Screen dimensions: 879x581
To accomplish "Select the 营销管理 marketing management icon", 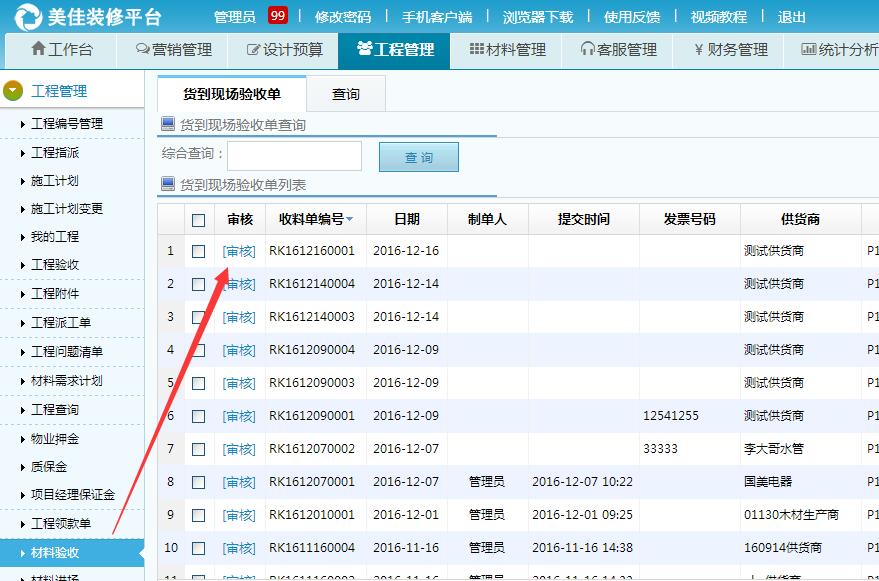I will click(144, 50).
